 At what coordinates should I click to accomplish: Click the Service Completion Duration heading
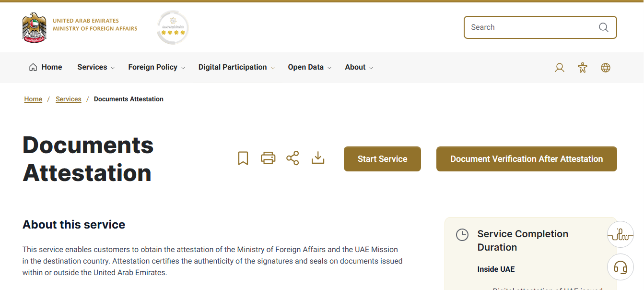[523, 241]
